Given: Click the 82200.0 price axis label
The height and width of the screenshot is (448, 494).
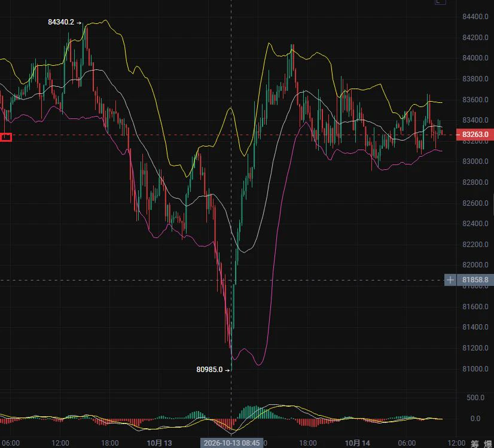Looking at the screenshot, I should [x=475, y=244].
